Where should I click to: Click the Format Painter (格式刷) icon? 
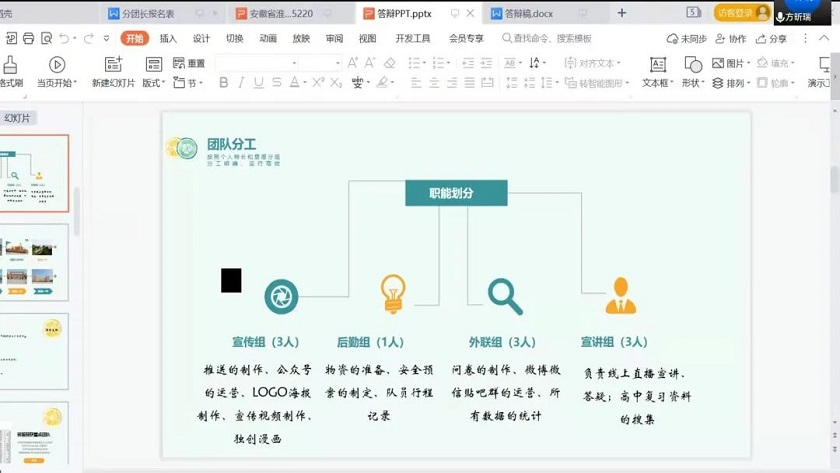pos(10,65)
